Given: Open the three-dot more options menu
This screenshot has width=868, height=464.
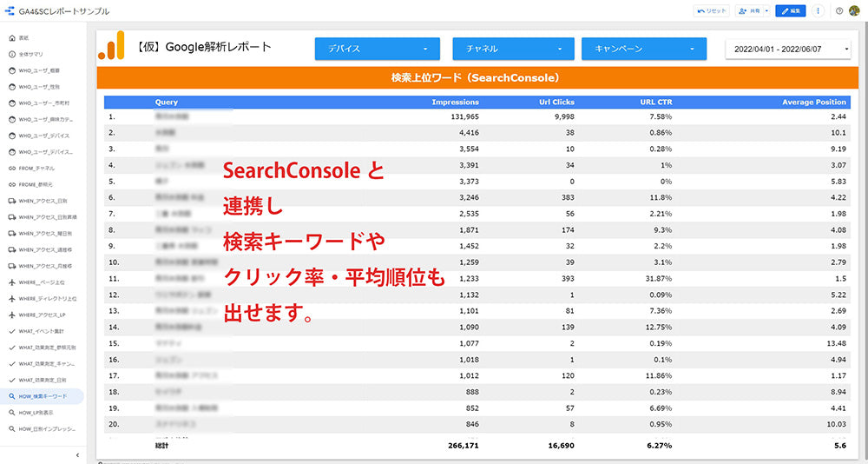Looking at the screenshot, I should (818, 10).
